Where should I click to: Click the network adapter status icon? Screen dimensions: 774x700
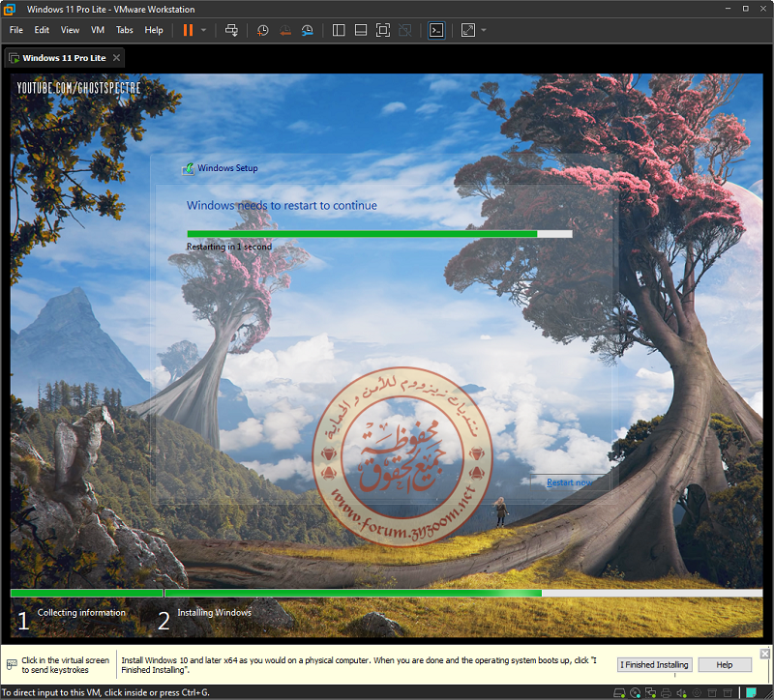click(x=650, y=692)
